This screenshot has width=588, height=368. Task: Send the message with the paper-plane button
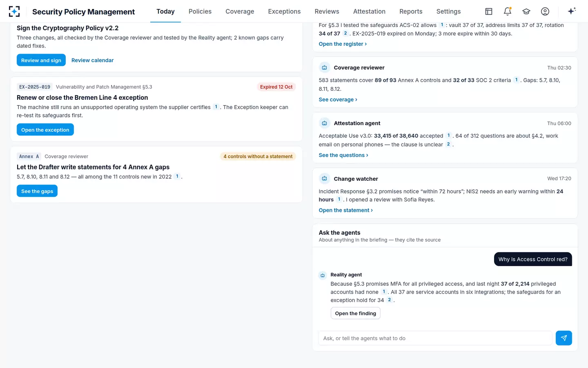point(564,338)
